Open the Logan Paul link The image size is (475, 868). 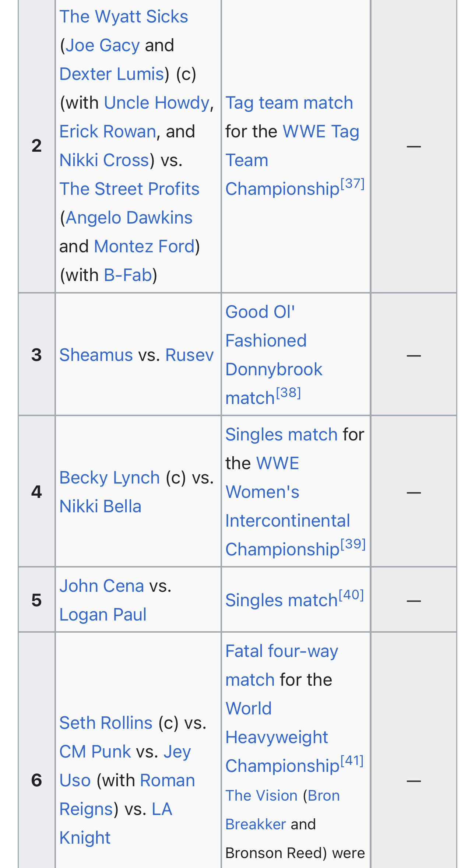[103, 615]
